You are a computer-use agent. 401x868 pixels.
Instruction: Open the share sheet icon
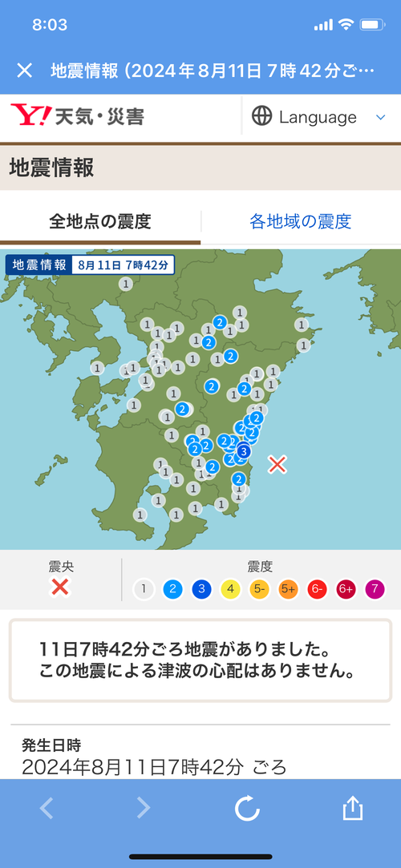352,808
